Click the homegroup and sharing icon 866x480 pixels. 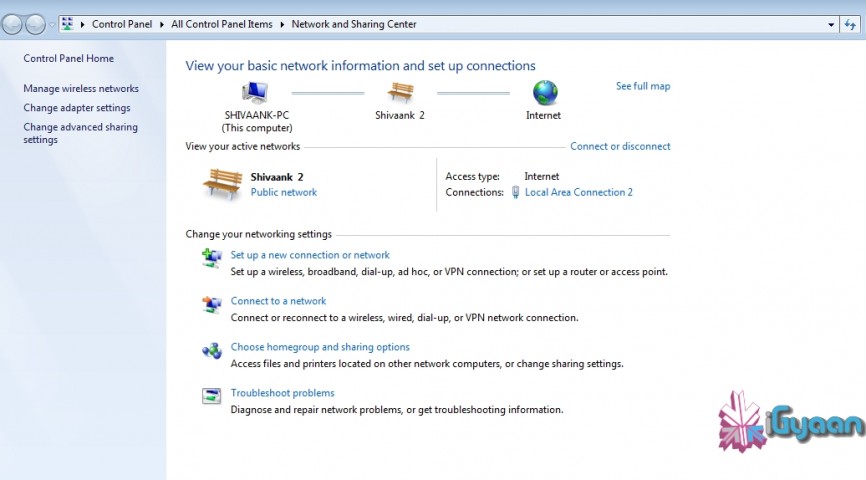coord(212,350)
